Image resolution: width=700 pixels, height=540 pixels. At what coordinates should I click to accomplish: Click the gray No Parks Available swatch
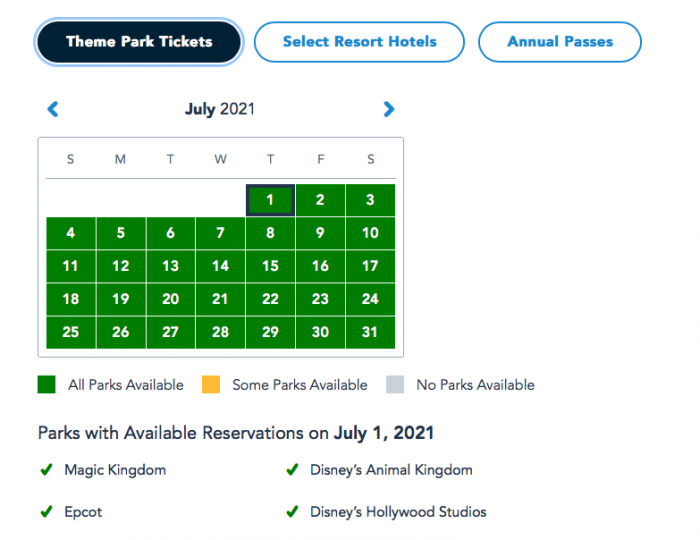tap(394, 385)
